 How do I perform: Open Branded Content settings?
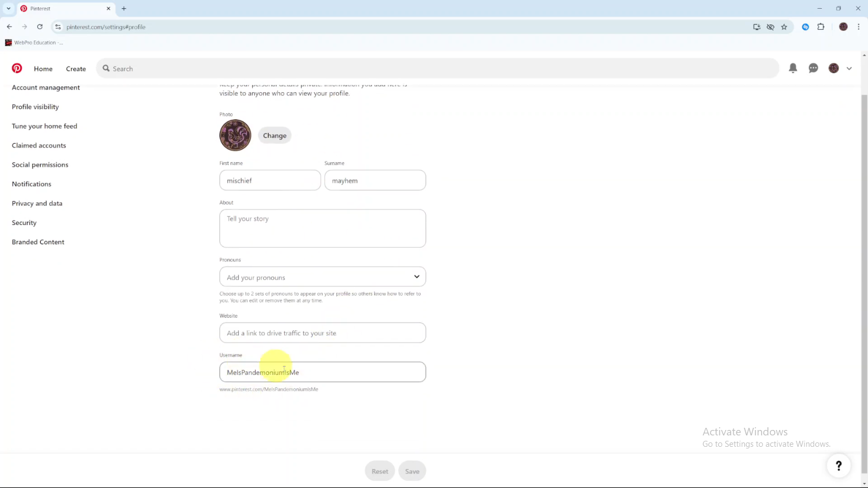(38, 242)
